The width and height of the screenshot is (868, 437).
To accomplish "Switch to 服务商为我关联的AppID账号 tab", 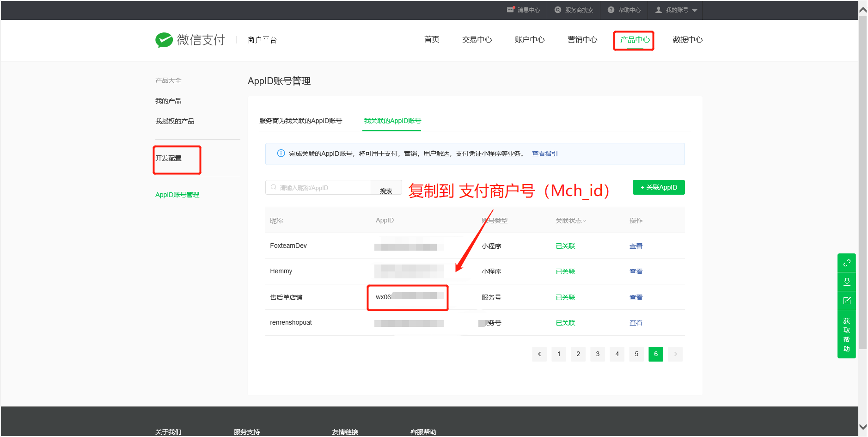I will point(300,121).
